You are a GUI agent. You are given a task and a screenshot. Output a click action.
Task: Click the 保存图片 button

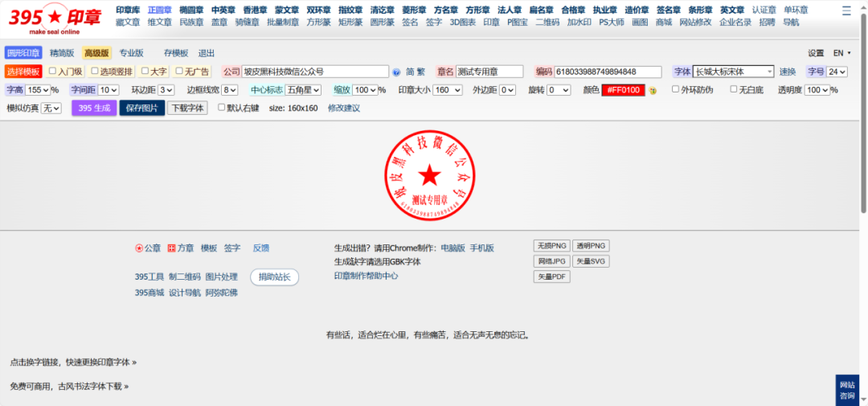click(x=141, y=108)
